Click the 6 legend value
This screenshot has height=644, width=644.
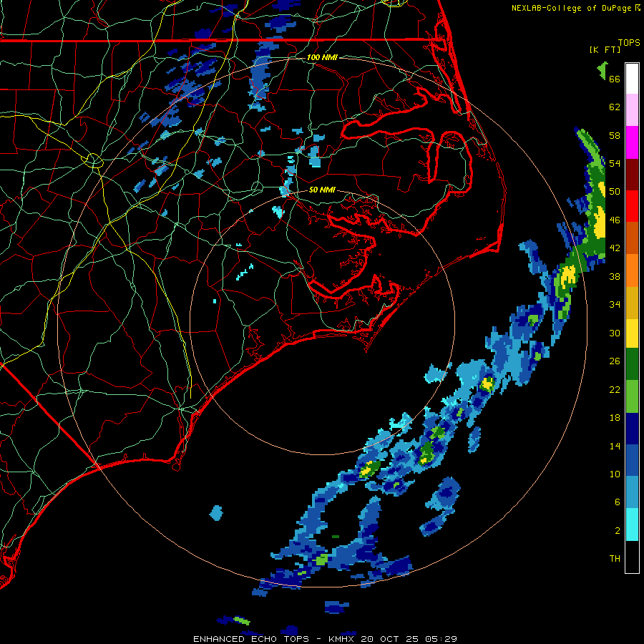(x=618, y=502)
